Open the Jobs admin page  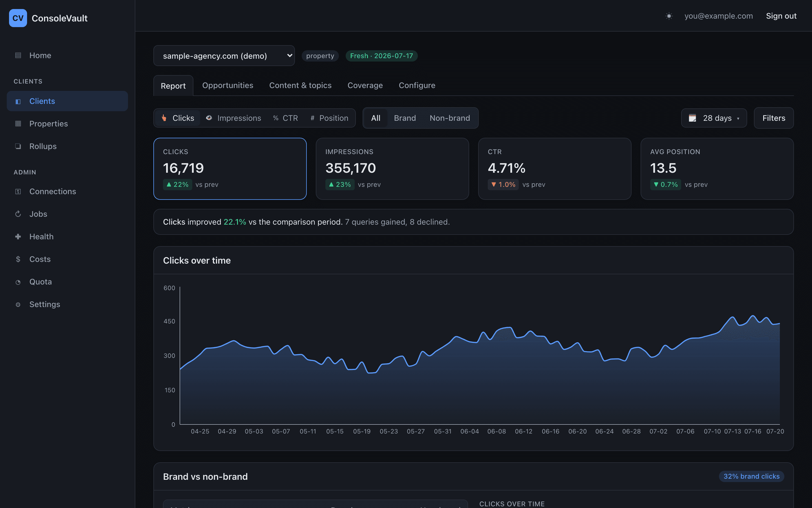(x=67, y=214)
